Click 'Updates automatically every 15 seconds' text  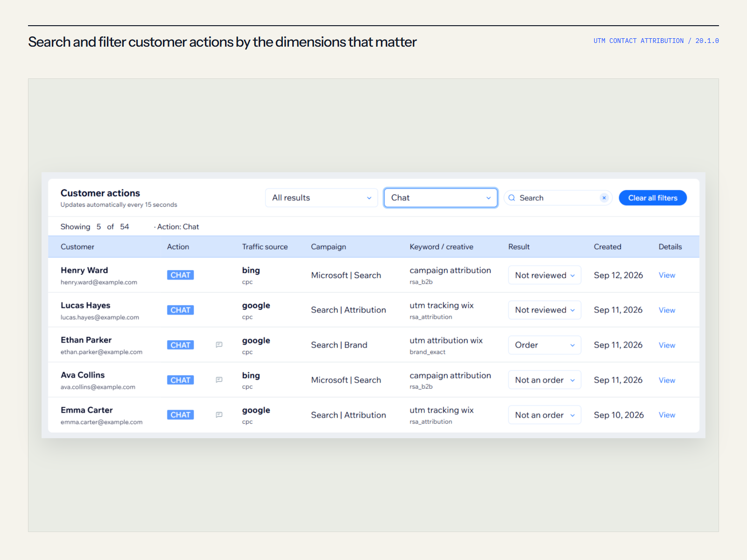119,205
